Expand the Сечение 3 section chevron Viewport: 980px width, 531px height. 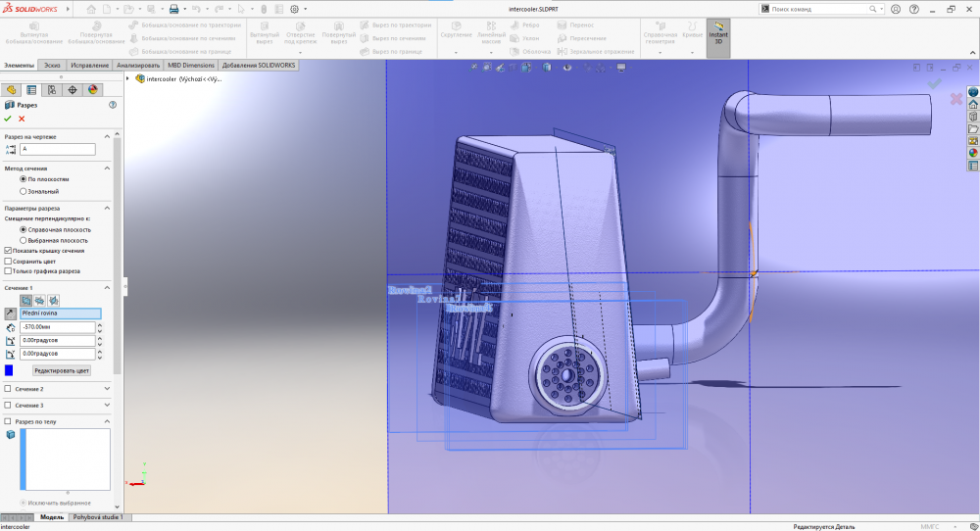click(x=106, y=405)
